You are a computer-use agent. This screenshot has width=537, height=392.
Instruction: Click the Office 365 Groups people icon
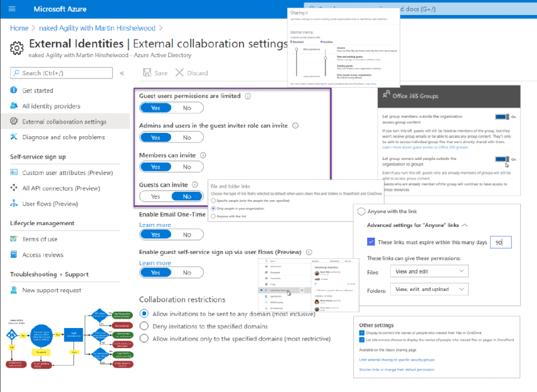point(386,94)
